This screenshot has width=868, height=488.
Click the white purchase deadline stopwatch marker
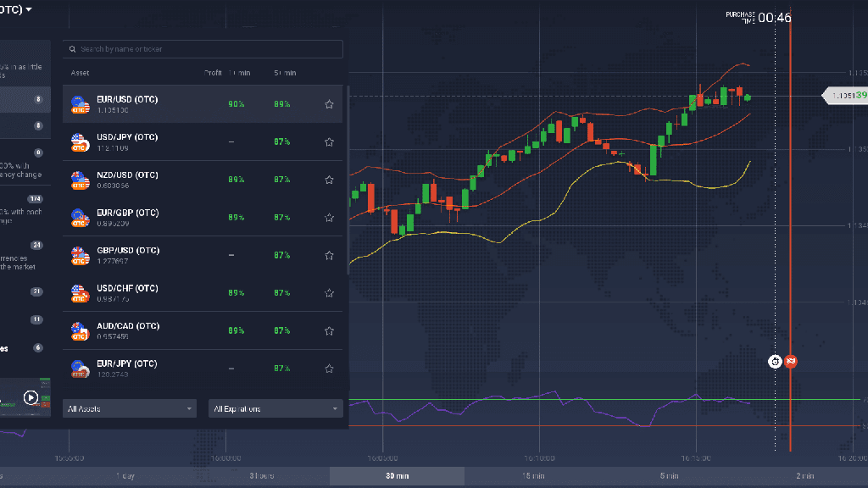[x=775, y=361]
